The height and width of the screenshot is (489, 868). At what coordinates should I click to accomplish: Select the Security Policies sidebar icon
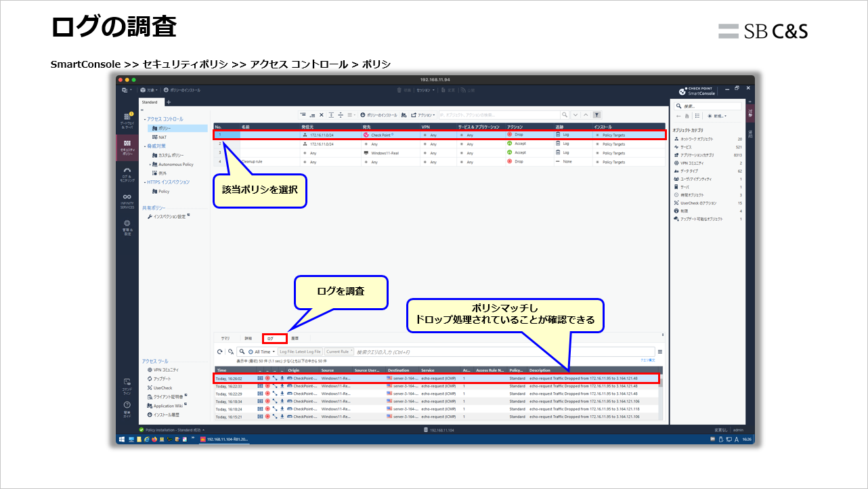click(127, 146)
